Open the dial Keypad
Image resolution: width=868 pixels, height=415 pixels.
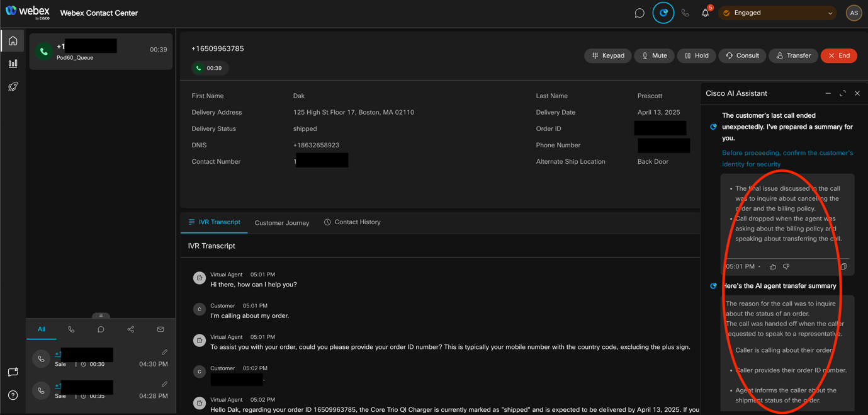click(x=607, y=55)
